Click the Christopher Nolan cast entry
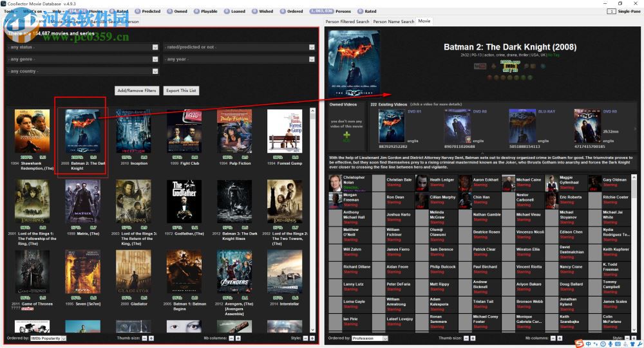 (x=350, y=183)
